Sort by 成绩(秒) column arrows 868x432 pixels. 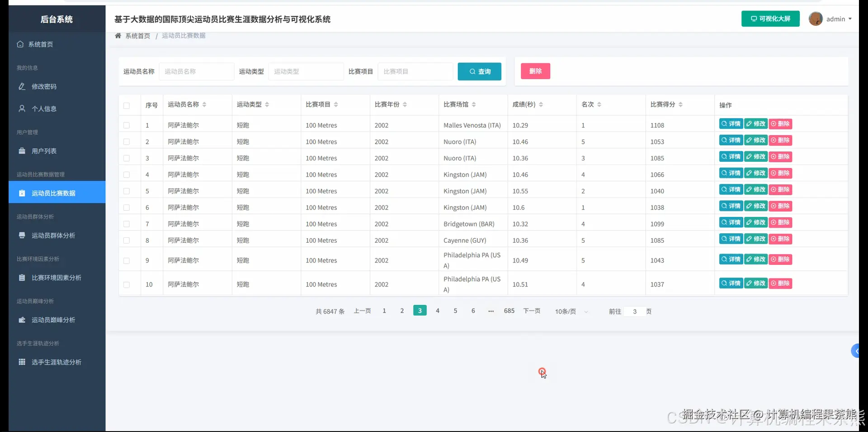tap(541, 104)
